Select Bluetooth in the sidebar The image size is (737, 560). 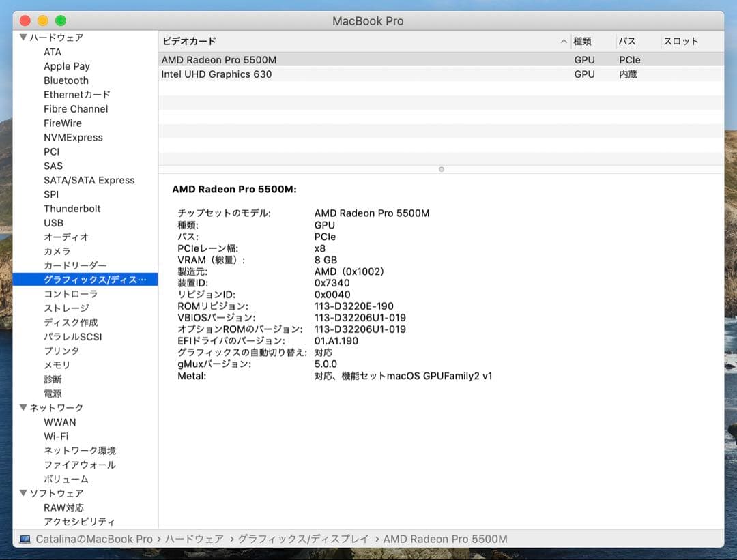coord(66,80)
